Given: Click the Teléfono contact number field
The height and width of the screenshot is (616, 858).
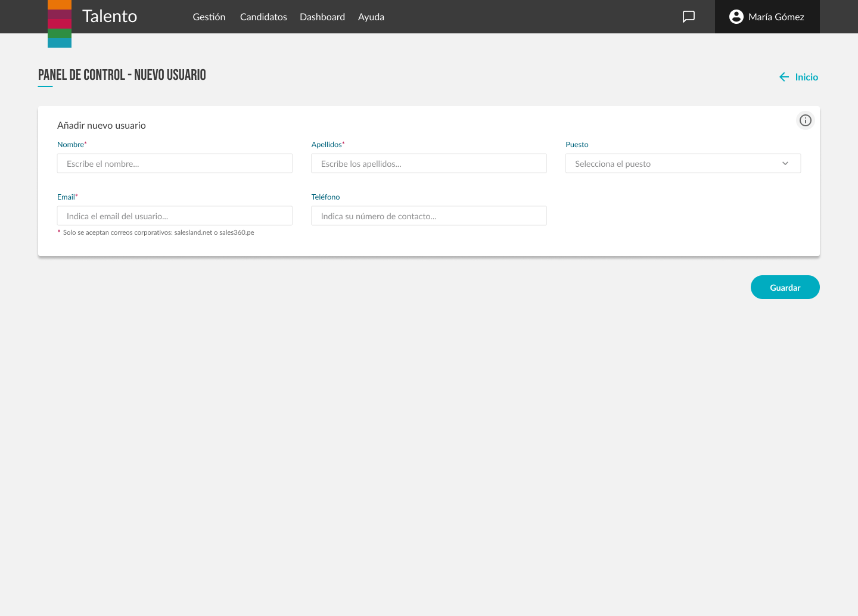Looking at the screenshot, I should point(428,216).
